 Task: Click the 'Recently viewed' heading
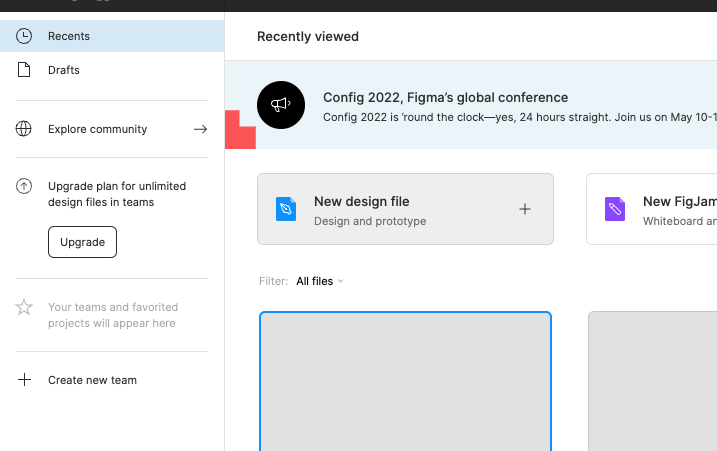pyautogui.click(x=308, y=37)
